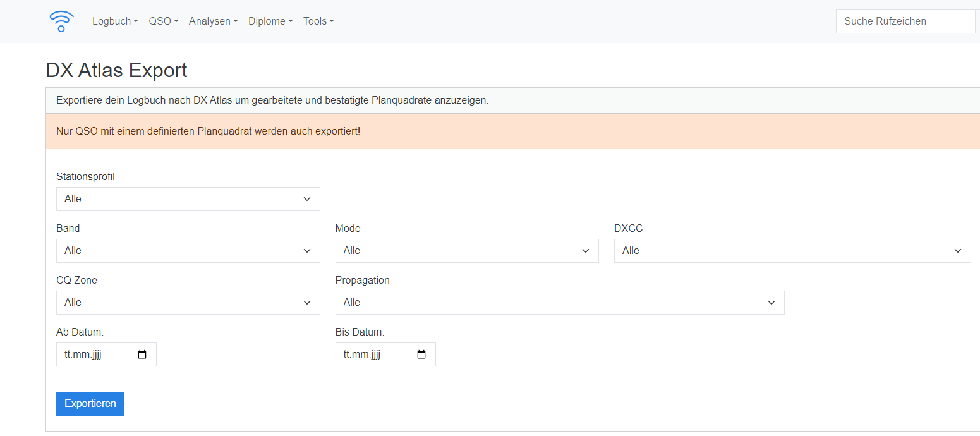Click the Suche Rufzeichen search field

[x=905, y=21]
